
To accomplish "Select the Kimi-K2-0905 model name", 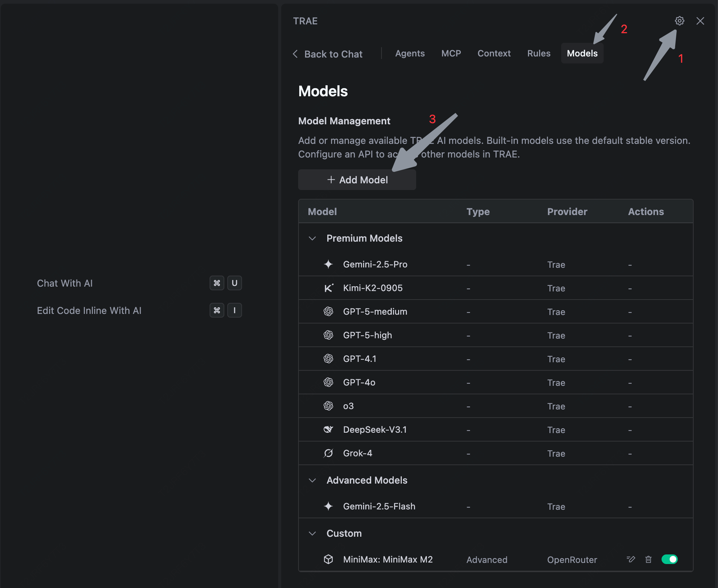I will pos(373,288).
